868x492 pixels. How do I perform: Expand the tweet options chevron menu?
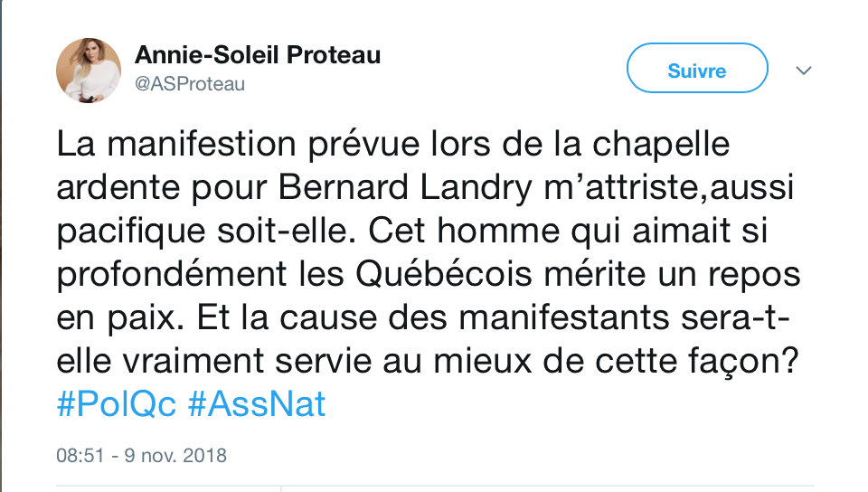(x=803, y=71)
